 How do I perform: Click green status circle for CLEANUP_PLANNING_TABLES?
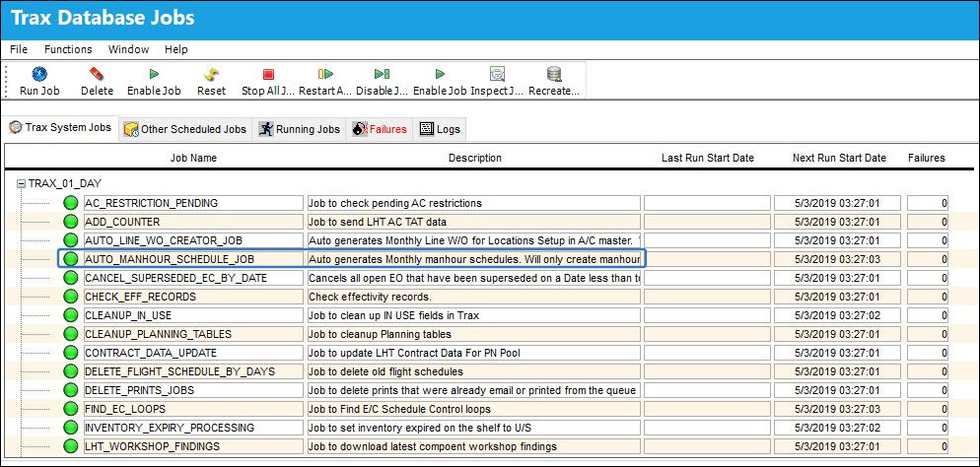pos(71,334)
